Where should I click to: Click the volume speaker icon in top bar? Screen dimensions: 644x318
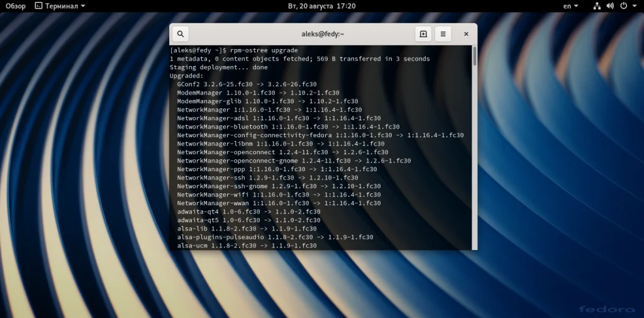click(x=610, y=6)
